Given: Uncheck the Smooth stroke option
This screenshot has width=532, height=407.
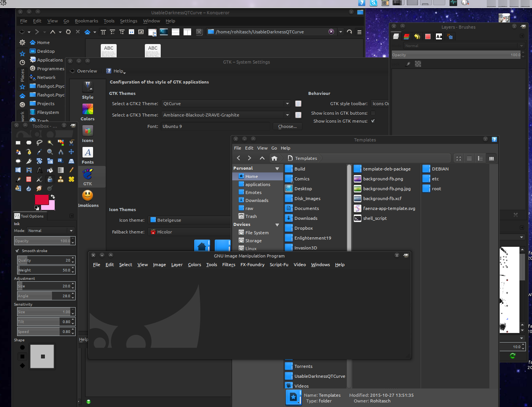Looking at the screenshot, I should pos(17,251).
